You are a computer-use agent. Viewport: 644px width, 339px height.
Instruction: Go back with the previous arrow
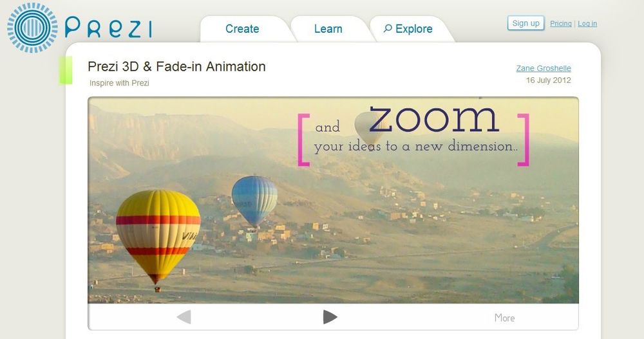(x=184, y=317)
